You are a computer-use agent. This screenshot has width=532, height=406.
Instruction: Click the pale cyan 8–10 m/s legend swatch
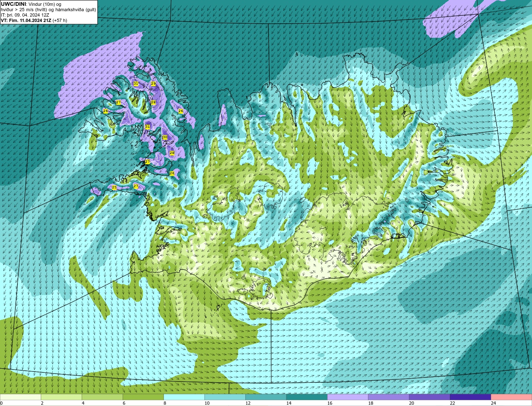coord(185,397)
